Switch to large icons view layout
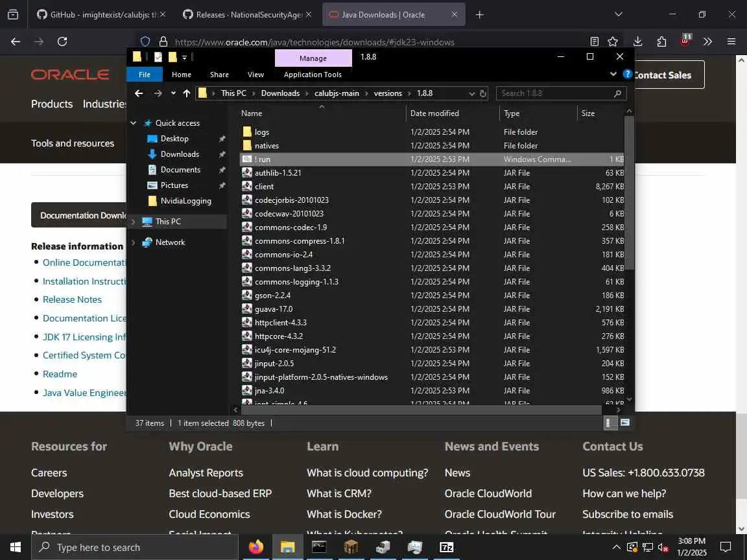 click(625, 423)
